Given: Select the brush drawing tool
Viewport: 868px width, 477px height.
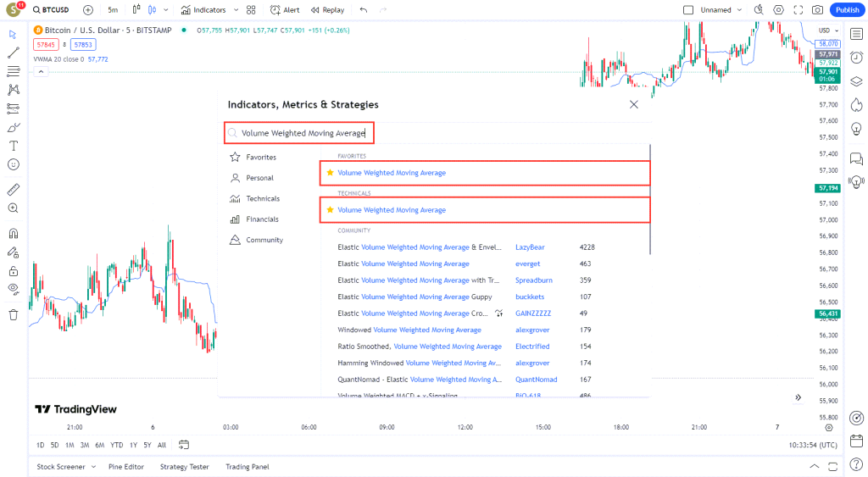Looking at the screenshot, I should coord(14,128).
